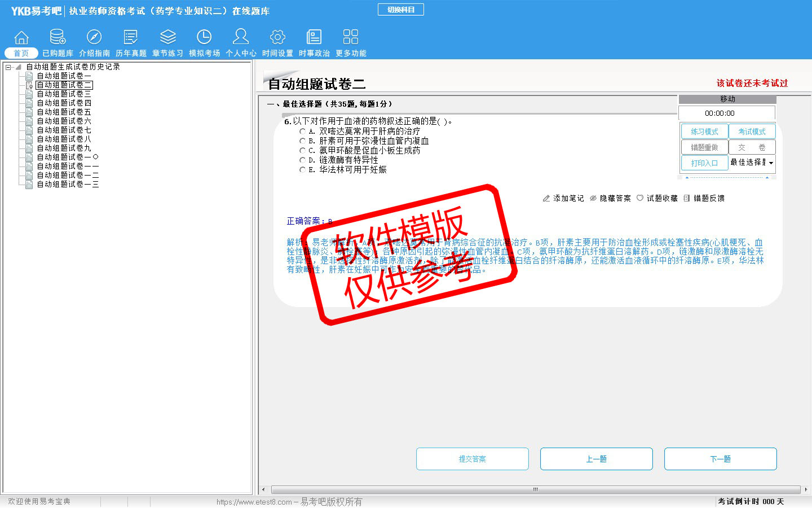This screenshot has width=812, height=508.
Task: Open 个人中心 user profile icon
Action: (x=241, y=38)
